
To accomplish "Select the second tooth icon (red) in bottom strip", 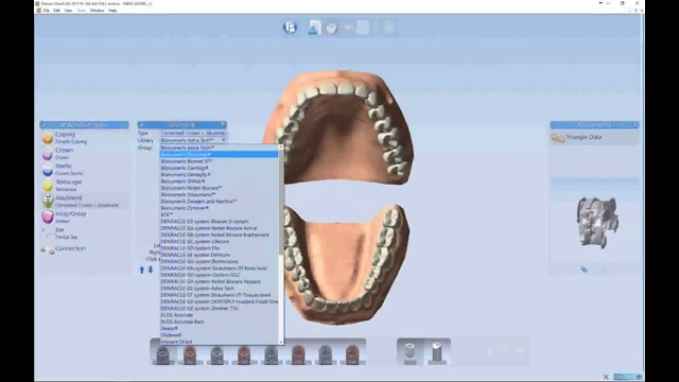I will click(x=190, y=355).
